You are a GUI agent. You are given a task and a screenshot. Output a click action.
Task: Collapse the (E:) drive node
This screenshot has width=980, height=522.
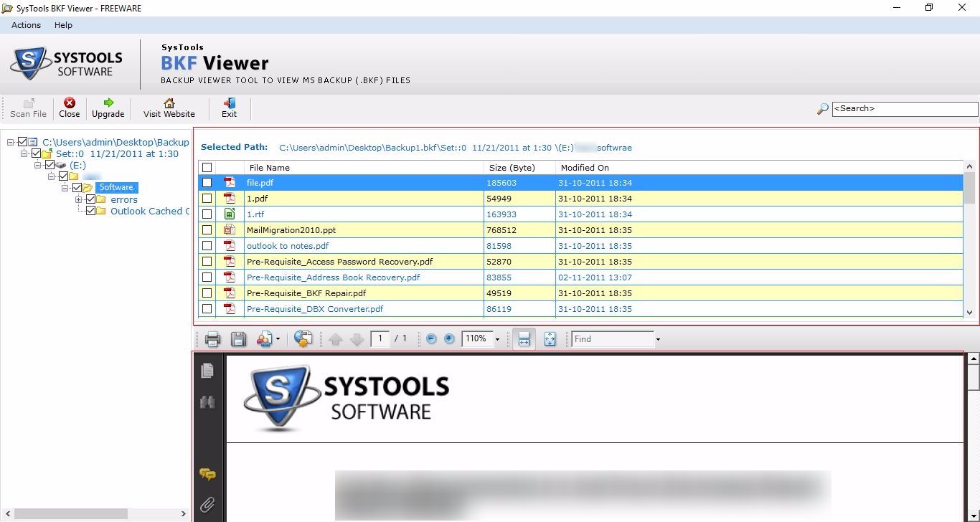coord(38,165)
